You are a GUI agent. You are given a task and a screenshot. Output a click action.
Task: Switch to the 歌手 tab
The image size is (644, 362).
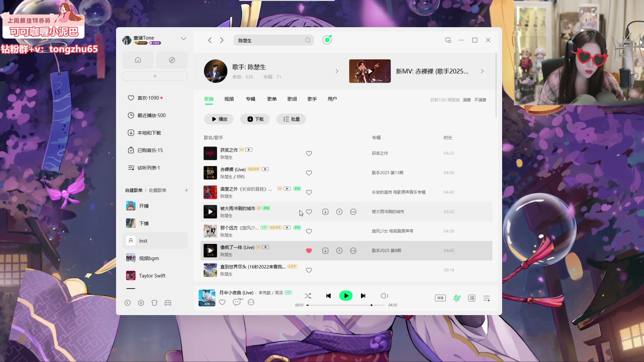pyautogui.click(x=312, y=99)
